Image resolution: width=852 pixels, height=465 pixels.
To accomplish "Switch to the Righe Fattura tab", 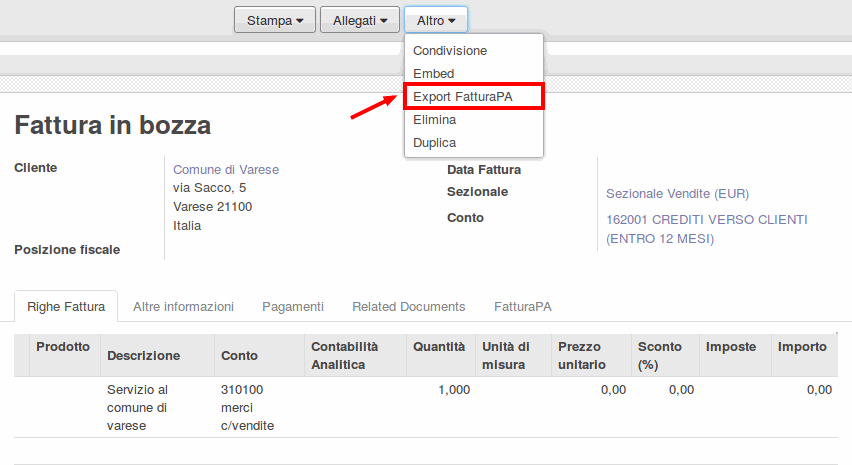I will click(66, 307).
